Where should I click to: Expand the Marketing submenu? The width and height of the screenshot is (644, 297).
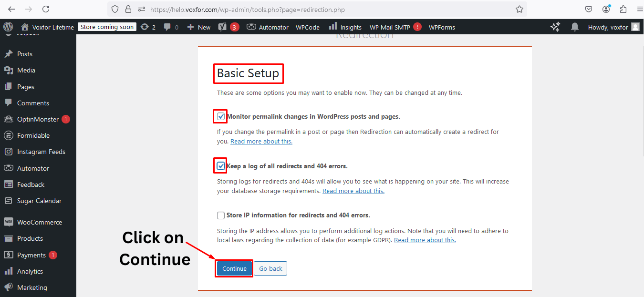pos(32,287)
